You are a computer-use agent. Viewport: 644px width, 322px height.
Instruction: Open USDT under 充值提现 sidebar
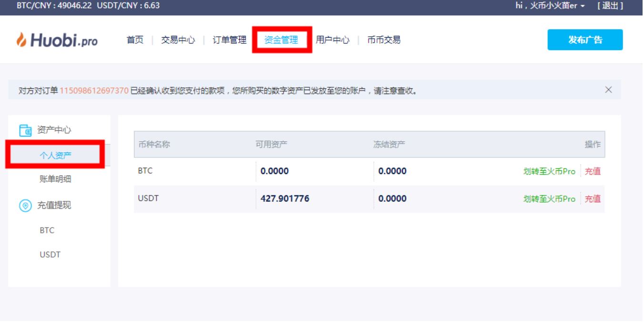click(x=50, y=255)
